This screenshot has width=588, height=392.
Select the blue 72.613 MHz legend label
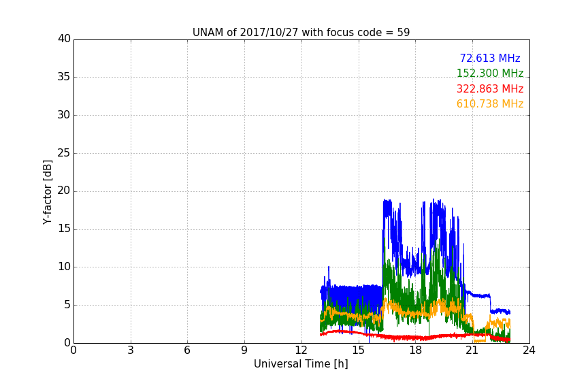click(490, 58)
